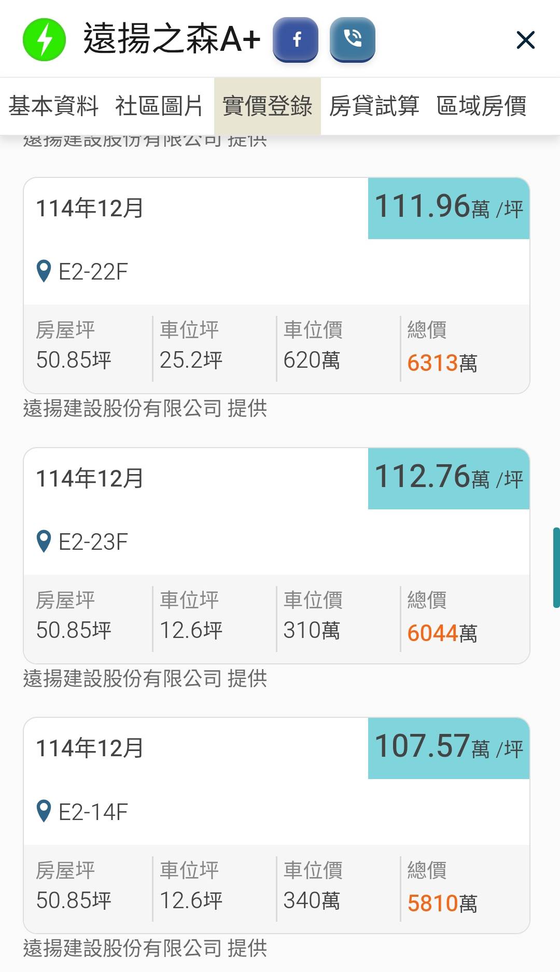The height and width of the screenshot is (972, 560).
Task: Click the 6313萬 total price
Action: click(x=442, y=363)
